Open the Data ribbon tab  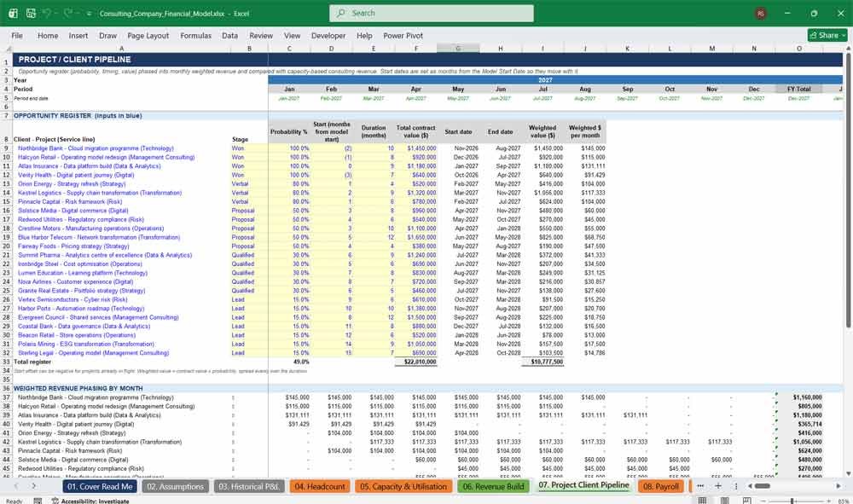(229, 35)
